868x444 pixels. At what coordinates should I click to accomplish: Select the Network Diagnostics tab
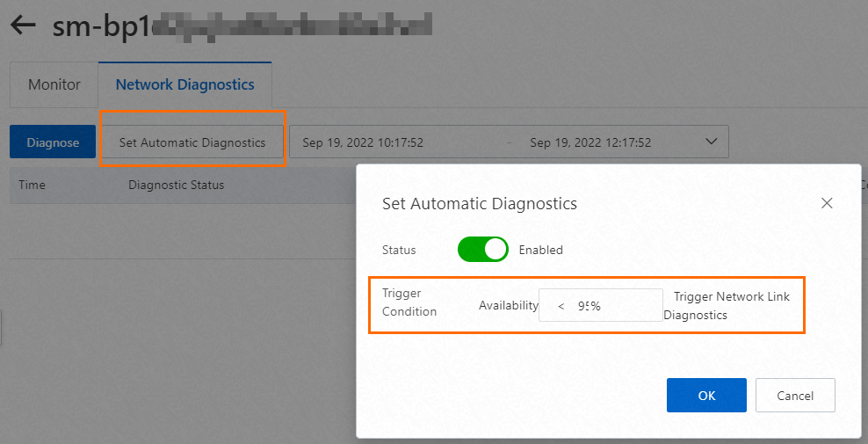tap(184, 85)
